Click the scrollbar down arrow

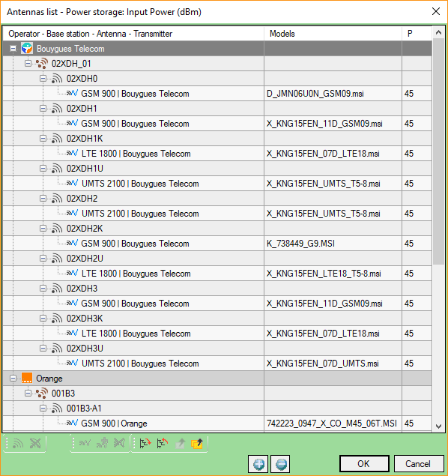tap(438, 427)
